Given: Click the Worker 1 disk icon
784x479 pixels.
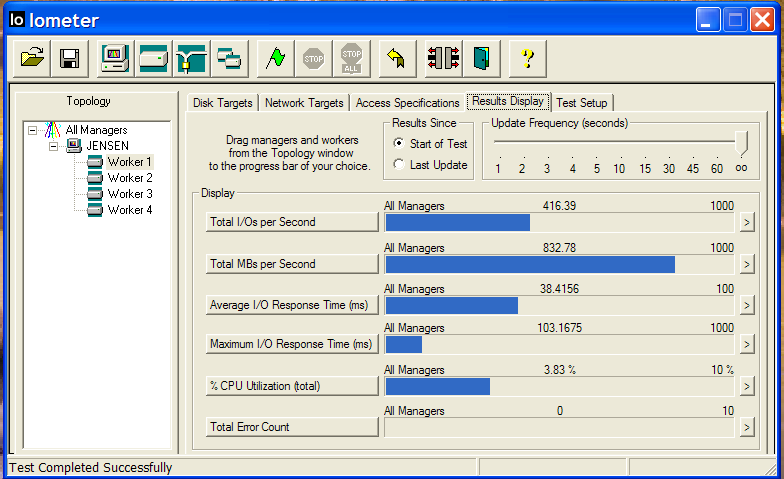Looking at the screenshot, I should (x=95, y=162).
